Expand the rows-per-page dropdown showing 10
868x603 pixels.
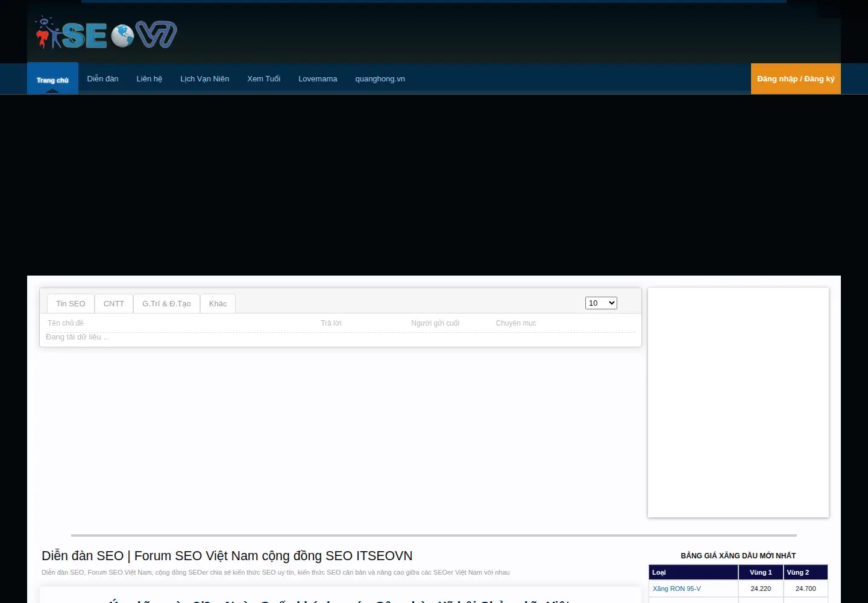[x=601, y=303]
